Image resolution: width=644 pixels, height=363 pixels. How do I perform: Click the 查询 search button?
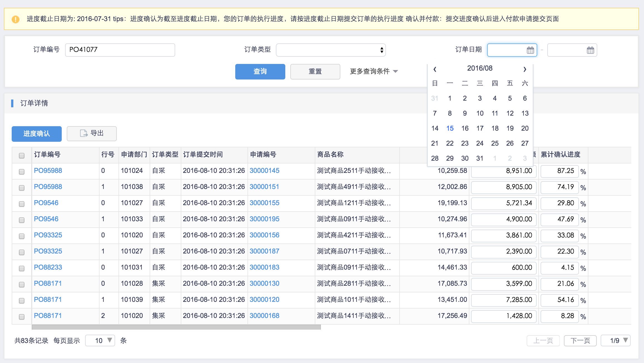point(260,71)
